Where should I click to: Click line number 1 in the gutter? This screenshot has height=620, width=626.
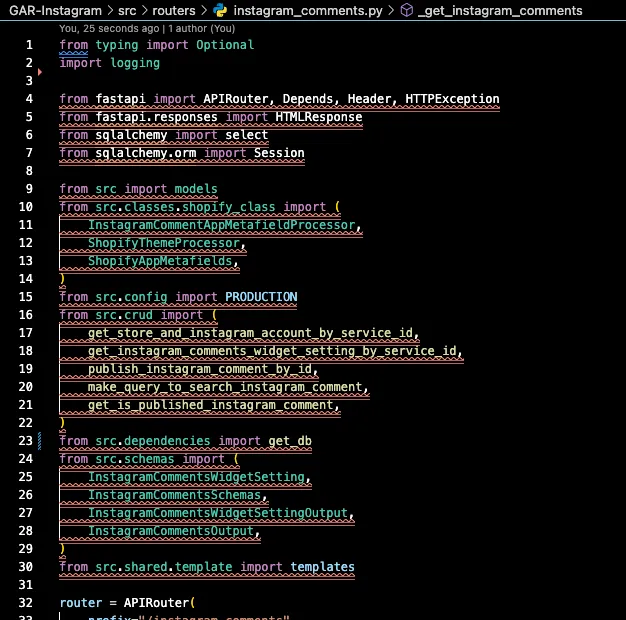pos(29,45)
